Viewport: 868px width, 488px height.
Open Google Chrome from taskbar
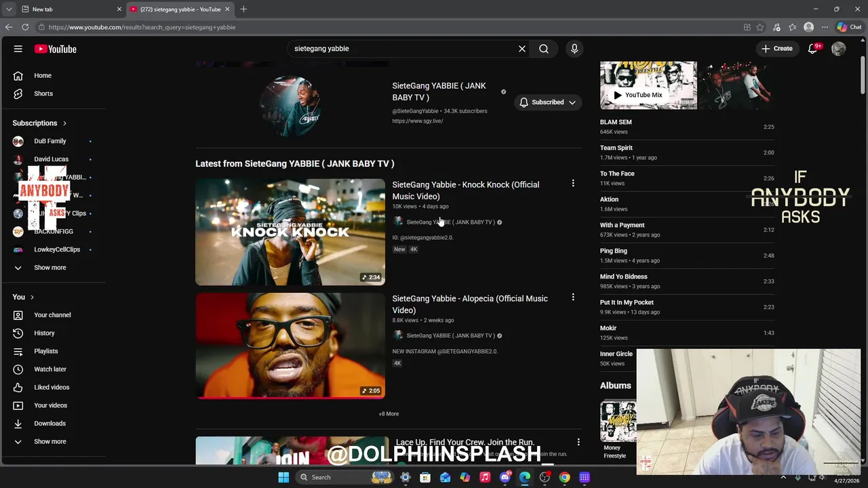click(x=565, y=477)
